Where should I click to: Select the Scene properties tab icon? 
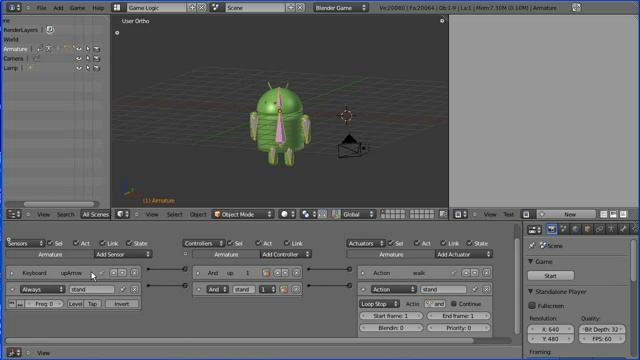point(564,229)
